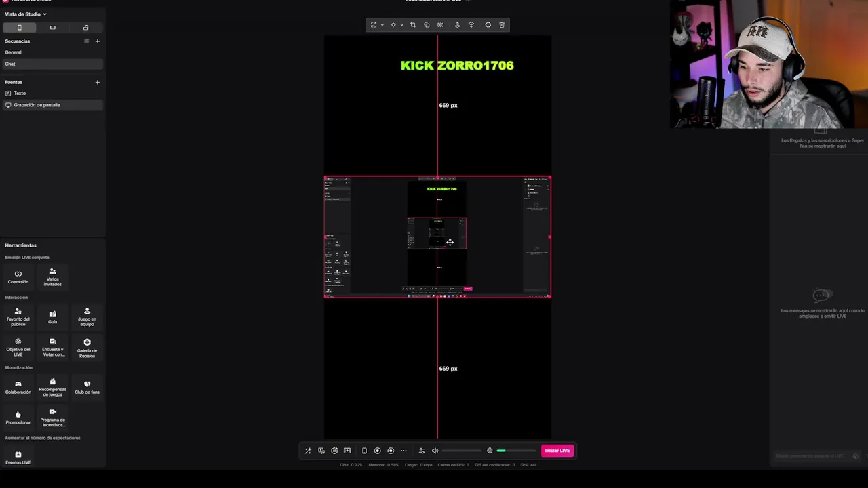Open the Club de fans tool
The width and height of the screenshot is (868, 488).
[87, 387]
